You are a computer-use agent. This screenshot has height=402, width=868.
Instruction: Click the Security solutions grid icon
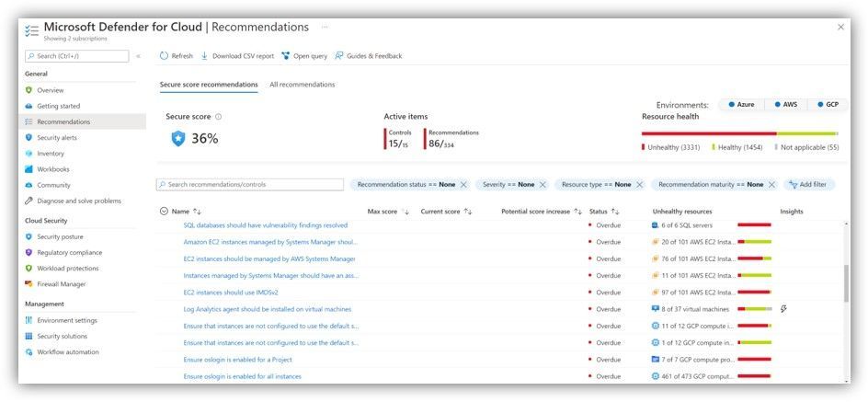pos(29,336)
